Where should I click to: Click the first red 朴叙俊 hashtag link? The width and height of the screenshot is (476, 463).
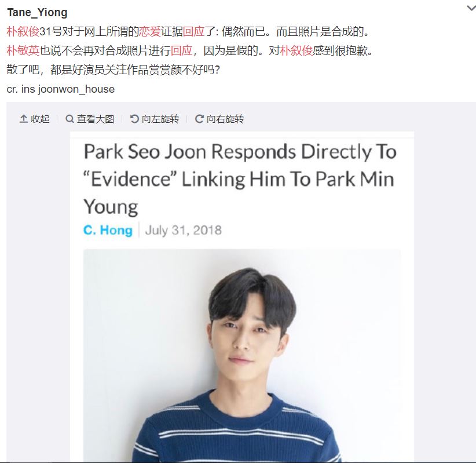23,32
